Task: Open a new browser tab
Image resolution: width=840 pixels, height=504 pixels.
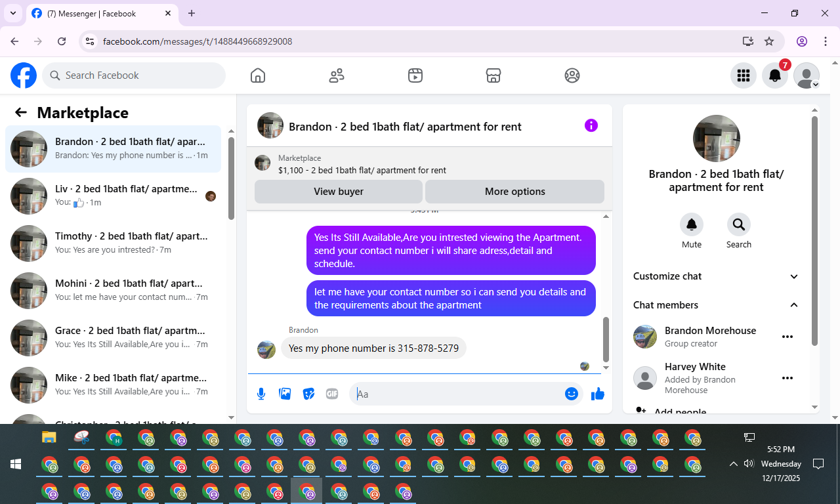Action: click(x=192, y=13)
